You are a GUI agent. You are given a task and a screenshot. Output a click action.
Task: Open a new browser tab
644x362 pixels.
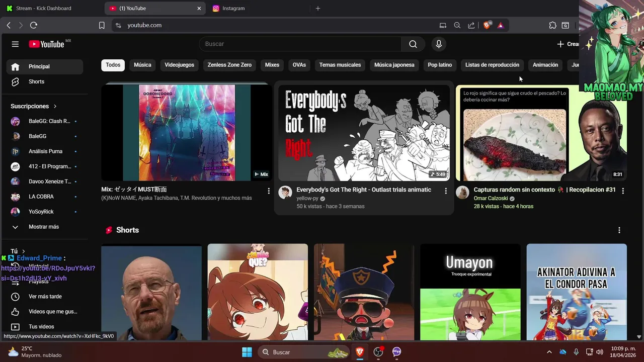tap(317, 8)
